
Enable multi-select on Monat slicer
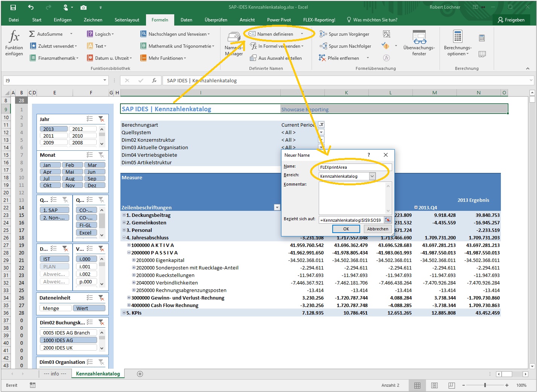pos(90,155)
